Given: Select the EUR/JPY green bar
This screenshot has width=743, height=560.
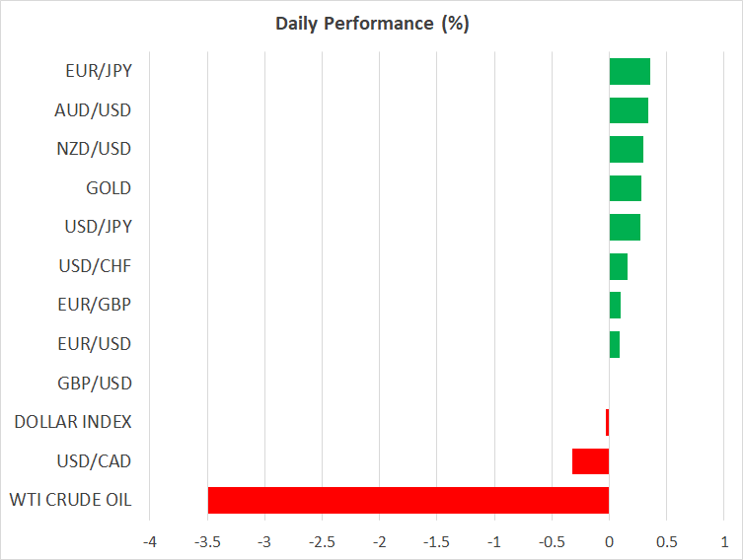Looking at the screenshot, I should 630,71.
